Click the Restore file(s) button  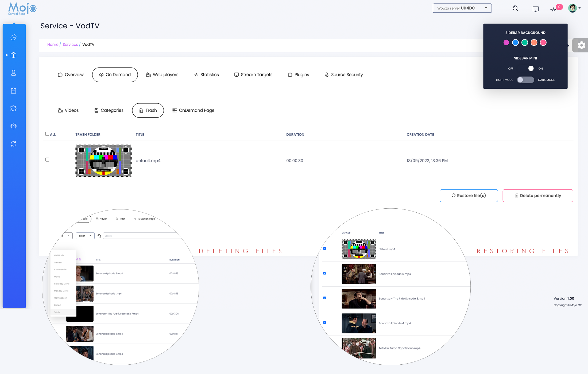469,196
